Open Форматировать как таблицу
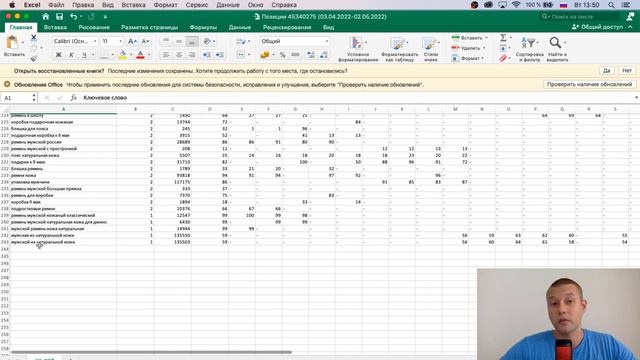Viewport: 640px width, 360px height. pyautogui.click(x=399, y=49)
